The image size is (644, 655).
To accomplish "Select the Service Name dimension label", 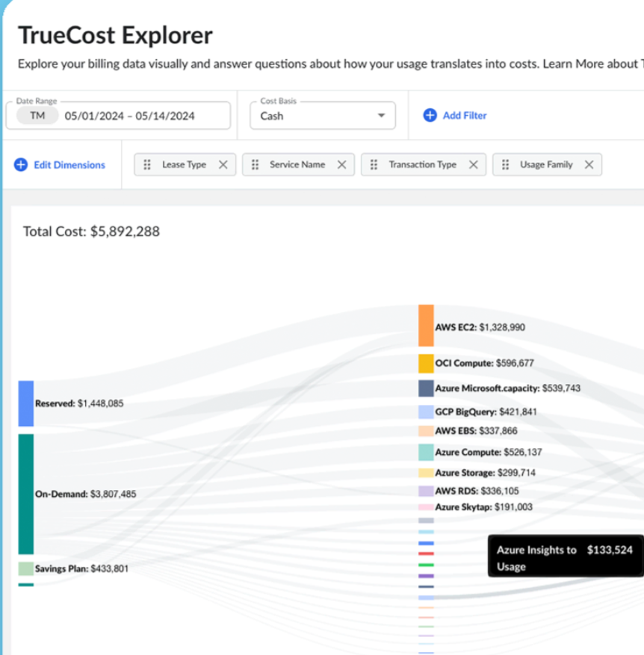I will (x=297, y=164).
